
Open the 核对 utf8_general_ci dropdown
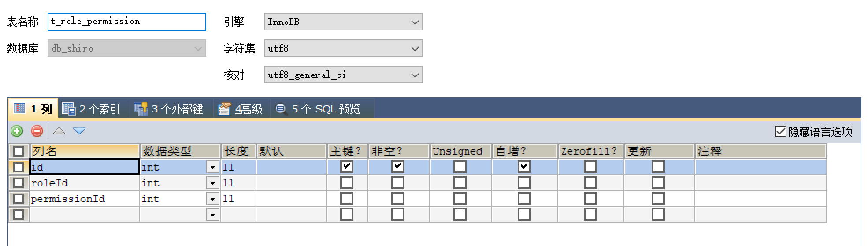click(344, 75)
